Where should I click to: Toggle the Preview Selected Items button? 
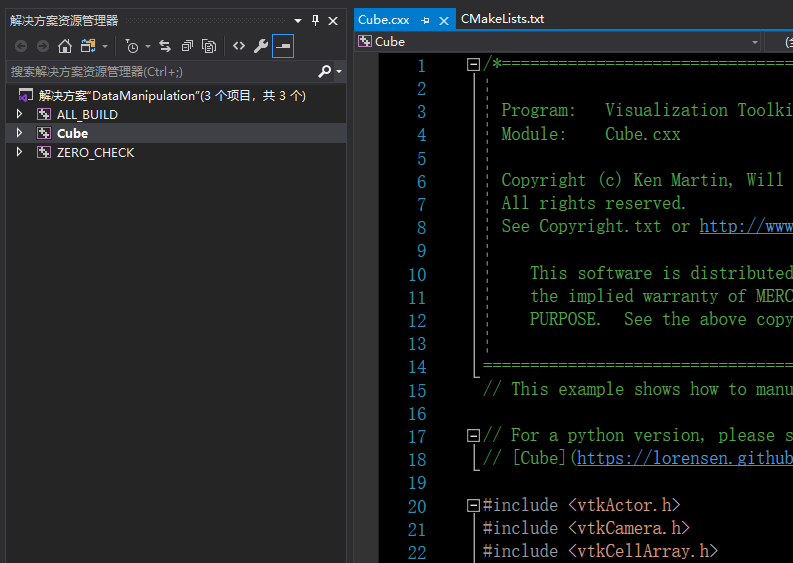[283, 47]
